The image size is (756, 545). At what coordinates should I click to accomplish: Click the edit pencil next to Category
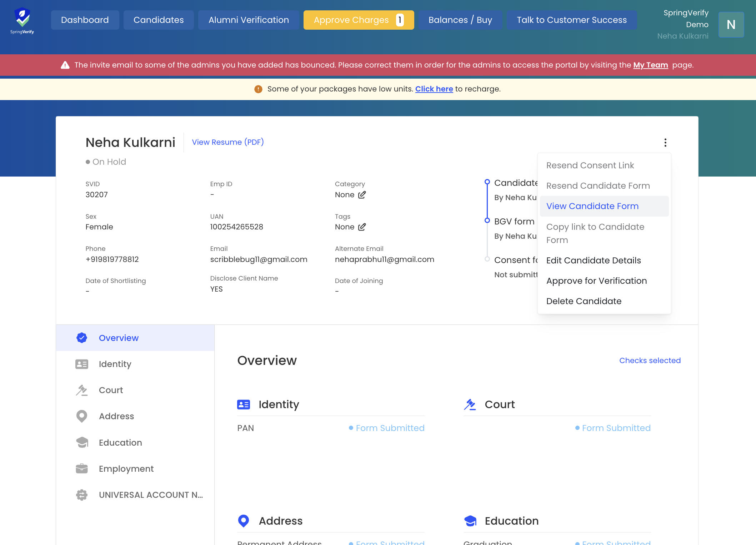(x=362, y=195)
